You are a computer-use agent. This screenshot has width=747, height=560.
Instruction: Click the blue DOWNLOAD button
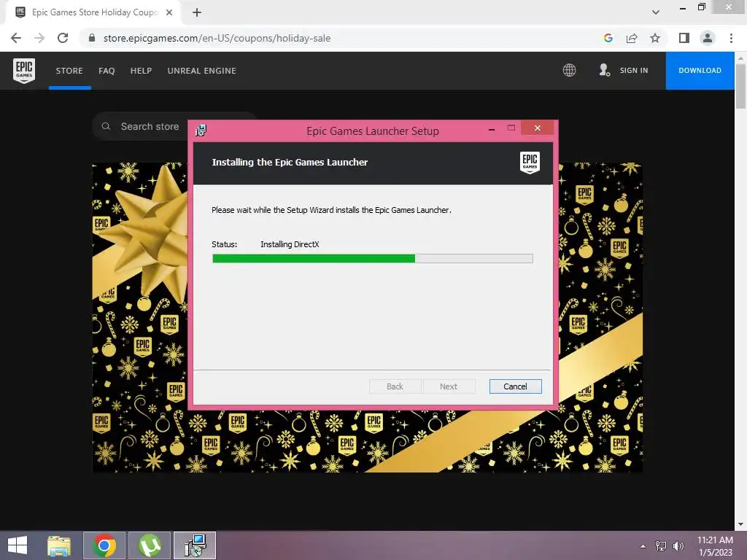[x=700, y=71]
